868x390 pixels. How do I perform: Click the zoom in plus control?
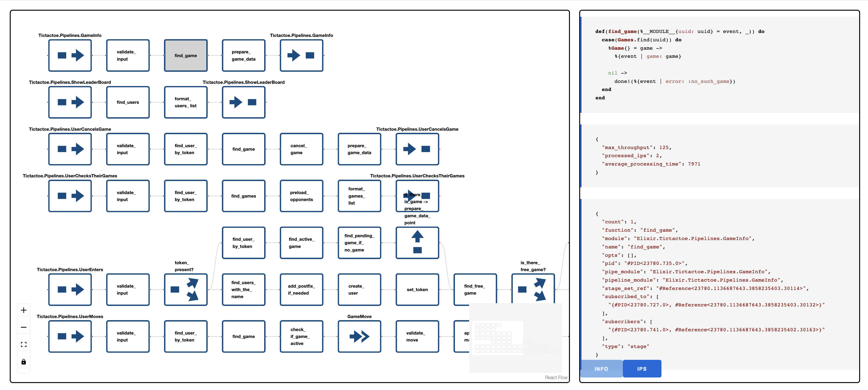[x=24, y=310]
